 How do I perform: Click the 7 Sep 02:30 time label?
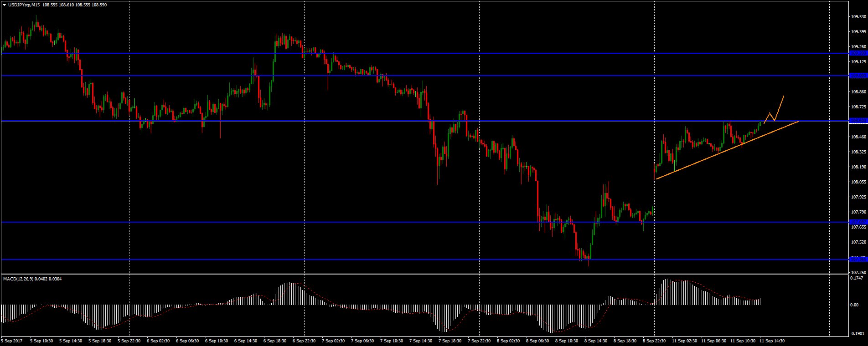click(333, 341)
